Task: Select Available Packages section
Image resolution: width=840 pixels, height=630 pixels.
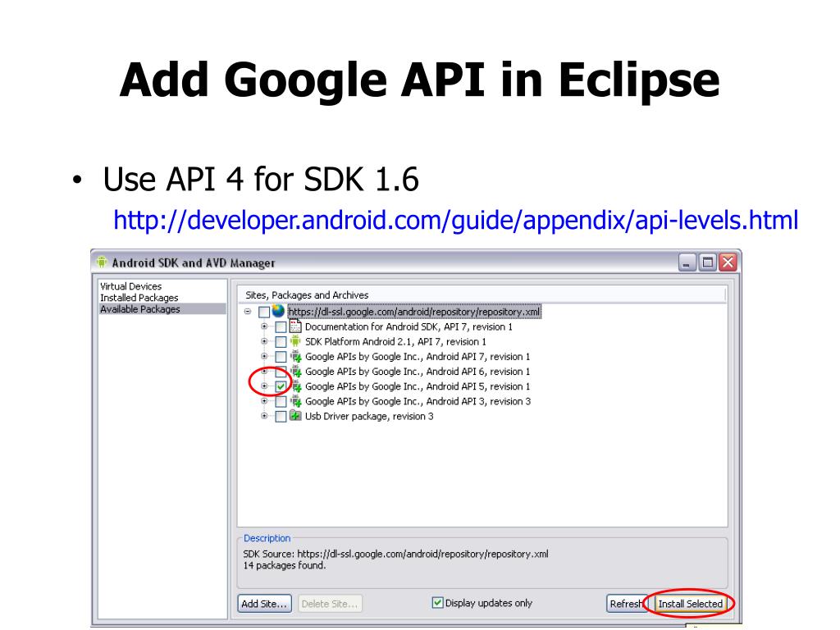Action: [162, 309]
